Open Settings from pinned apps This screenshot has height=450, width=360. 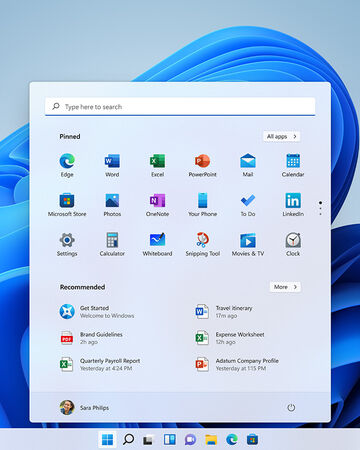tap(67, 244)
